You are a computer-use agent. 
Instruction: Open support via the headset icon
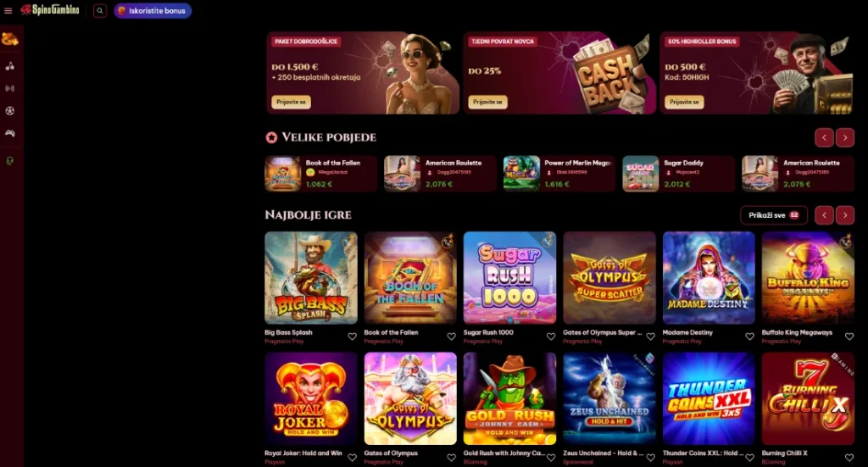click(10, 161)
